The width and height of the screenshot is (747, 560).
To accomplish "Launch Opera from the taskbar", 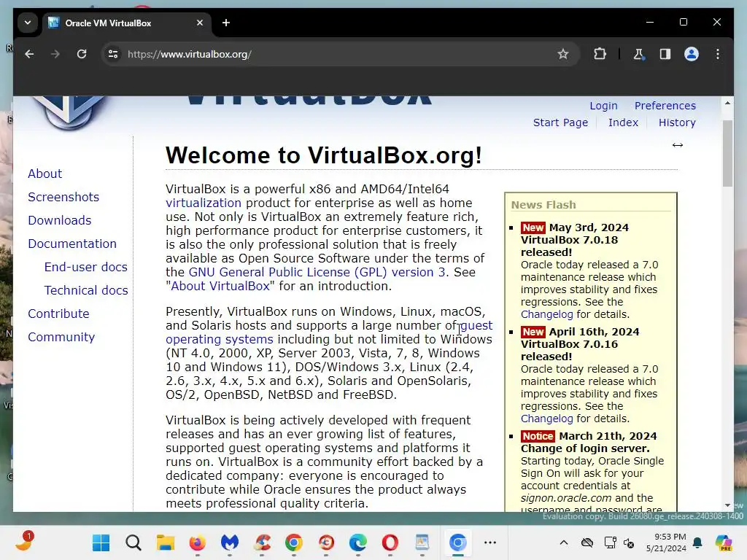I will [x=390, y=542].
